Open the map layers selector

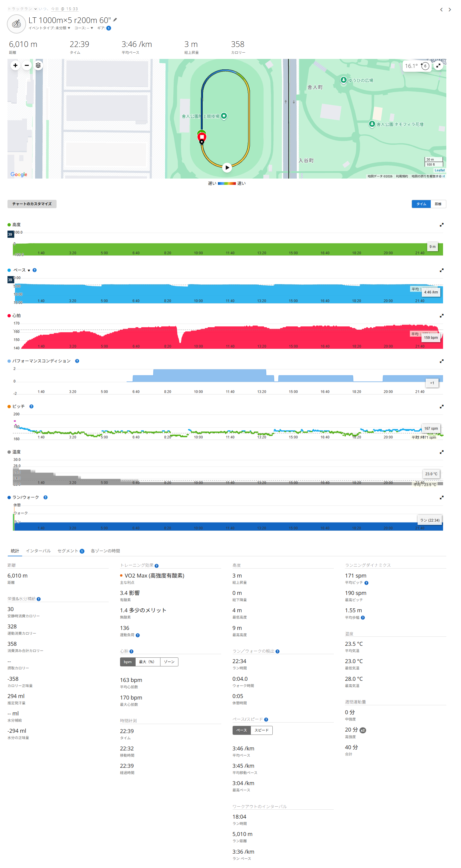[x=38, y=66]
